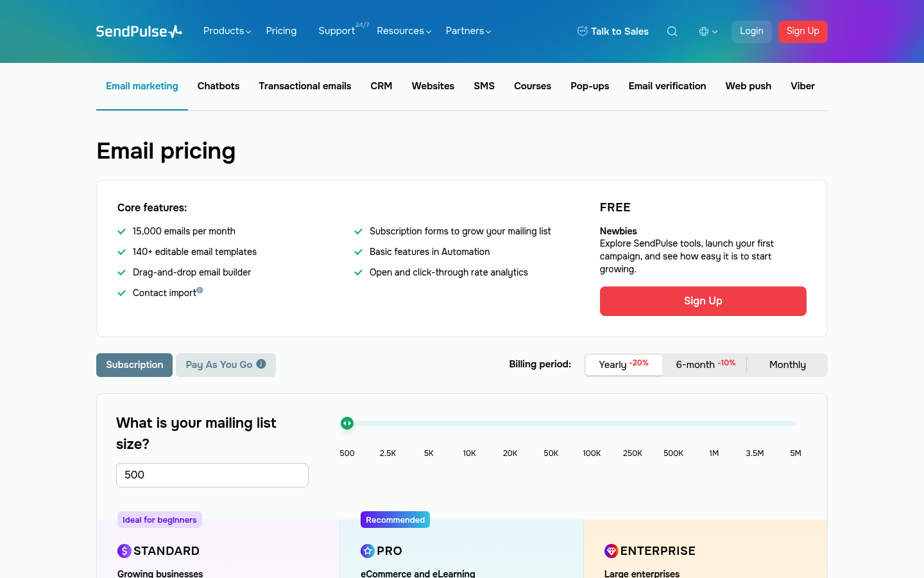Viewport: 924px width, 578px height.
Task: Click the red Sign Up button in FREE plan
Action: coord(703,301)
